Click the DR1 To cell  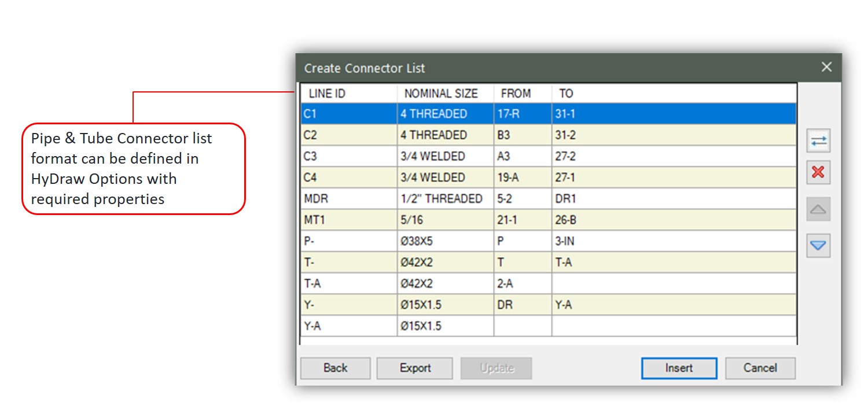(x=674, y=198)
